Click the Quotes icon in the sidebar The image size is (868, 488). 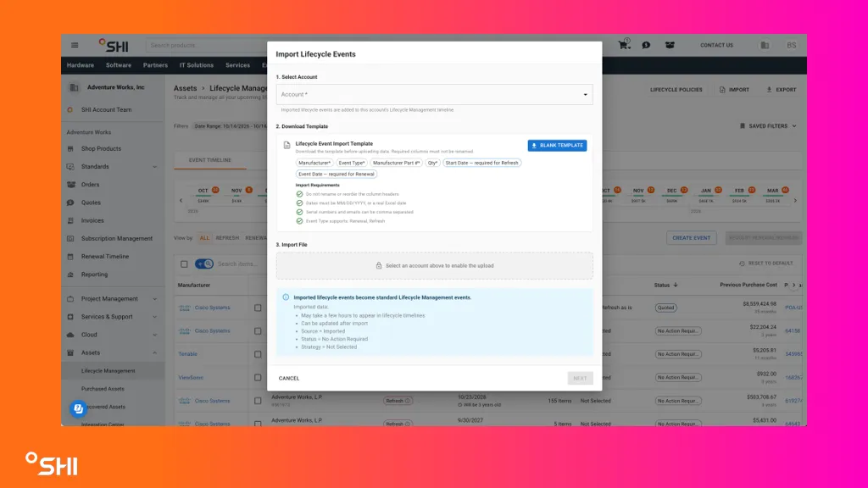click(70, 202)
